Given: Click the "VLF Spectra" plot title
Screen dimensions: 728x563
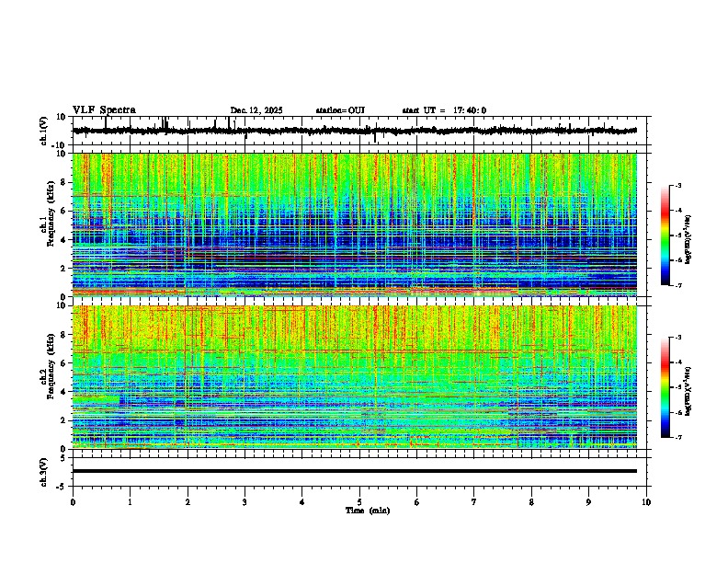Looking at the screenshot, I should (x=104, y=110).
